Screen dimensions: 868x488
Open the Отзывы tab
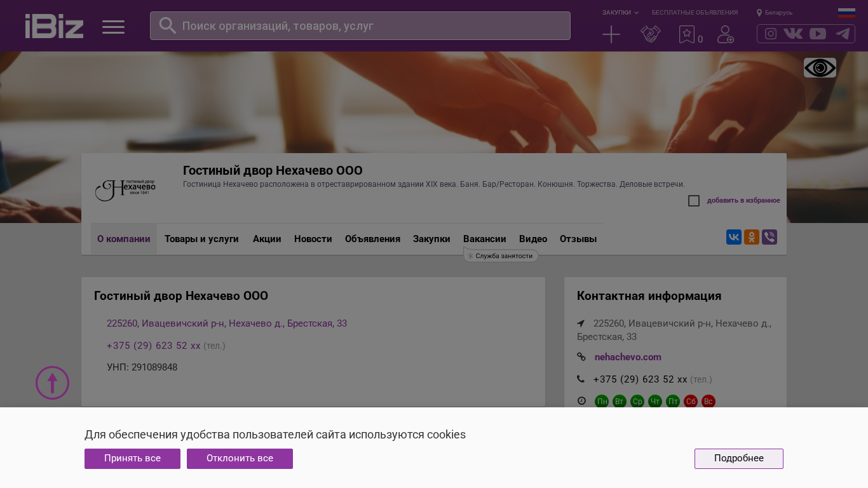[578, 239]
